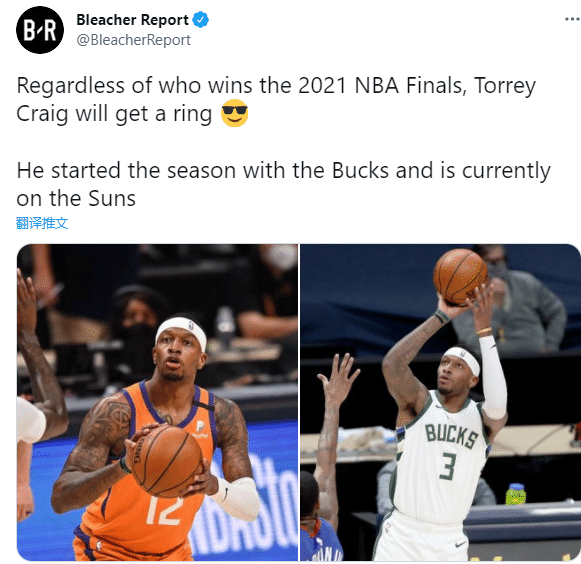Click the sunglasses emoji in the tweet
This screenshot has width=581, height=564.
pos(234,113)
